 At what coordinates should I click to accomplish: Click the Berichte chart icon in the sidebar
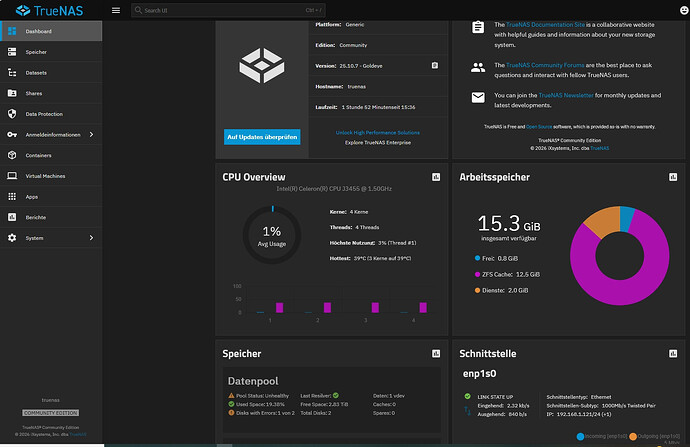point(12,217)
